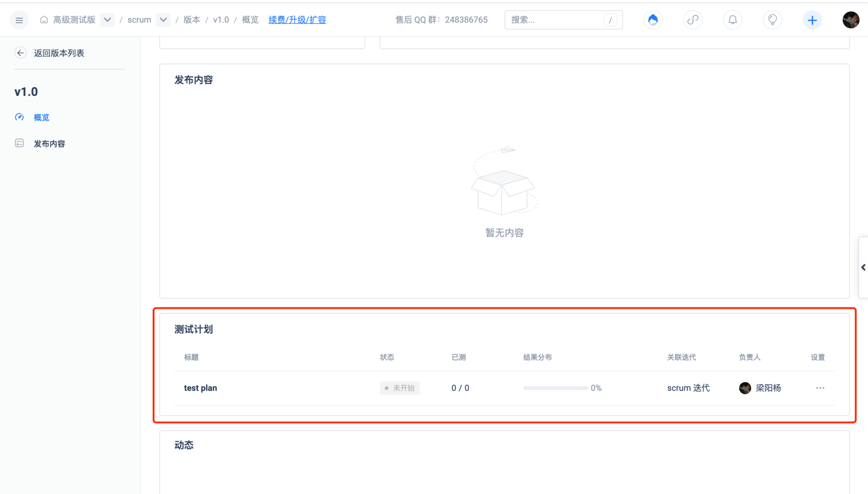868x494 pixels.
Task: Click the 续费/升级/扩容 link
Action: coord(297,20)
